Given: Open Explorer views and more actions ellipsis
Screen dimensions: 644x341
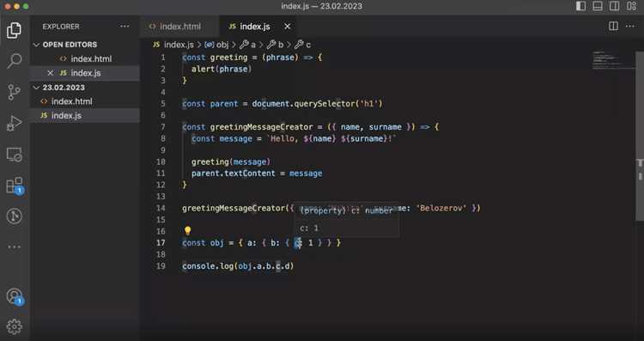Looking at the screenshot, I should tap(125, 27).
